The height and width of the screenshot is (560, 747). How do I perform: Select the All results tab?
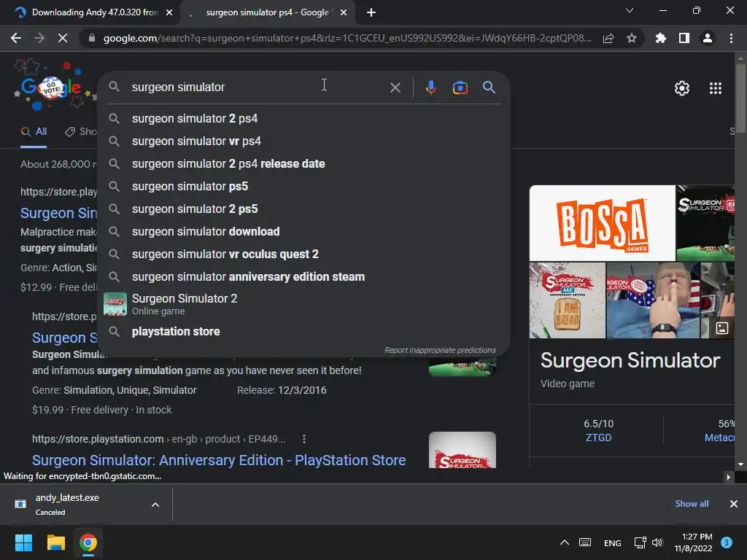tap(34, 131)
